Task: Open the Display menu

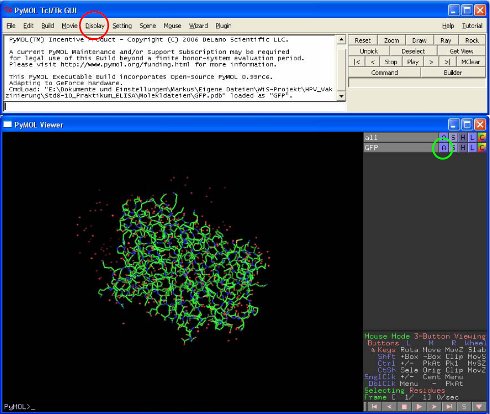Action: [x=95, y=26]
